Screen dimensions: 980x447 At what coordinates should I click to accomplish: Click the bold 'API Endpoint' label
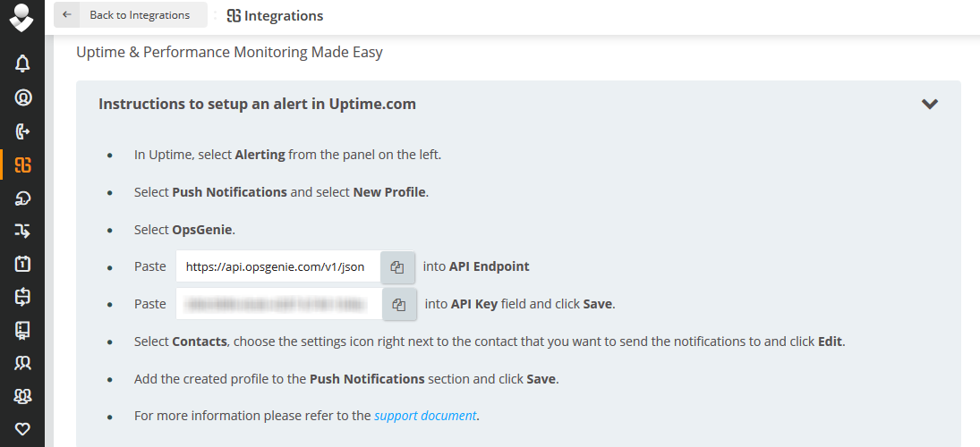click(x=489, y=266)
